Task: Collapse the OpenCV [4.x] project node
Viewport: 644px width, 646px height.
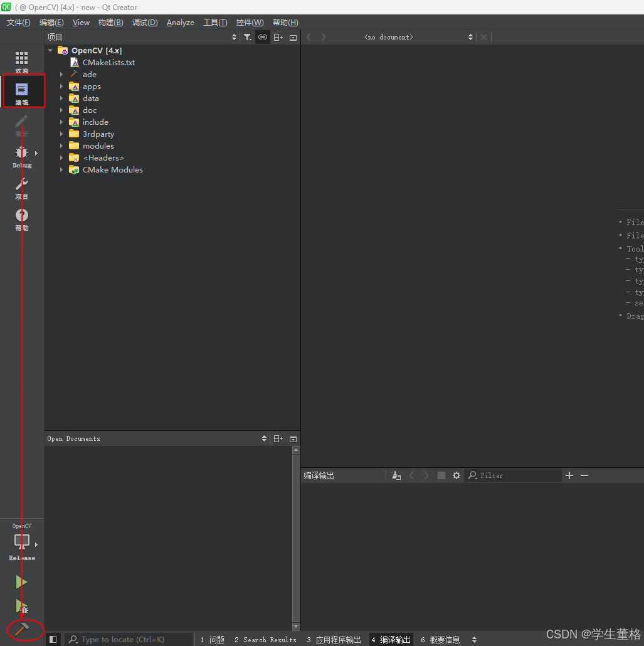Action: [x=50, y=50]
